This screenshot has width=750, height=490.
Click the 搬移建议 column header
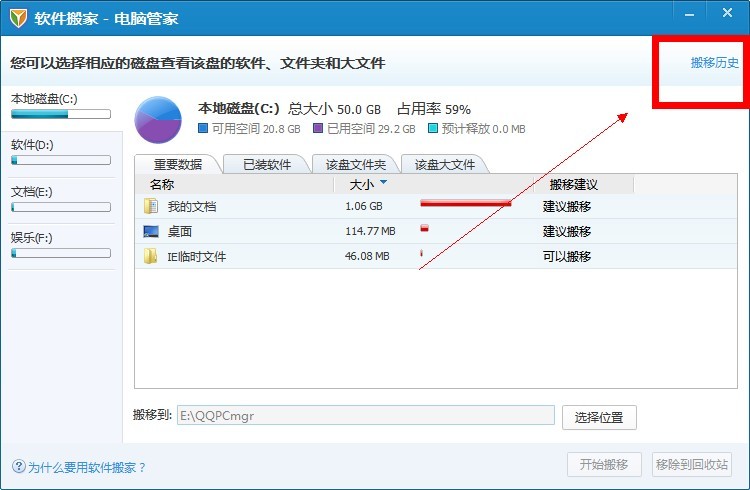[x=574, y=184]
